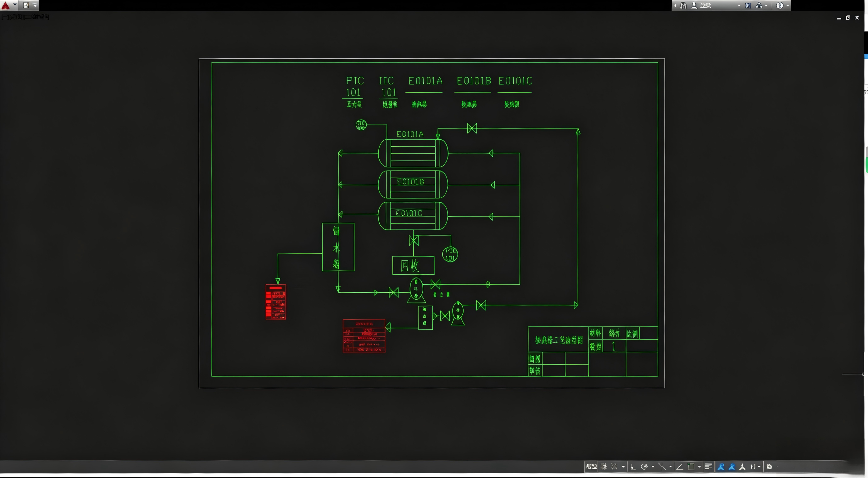Viewport: 868px width, 478px height.
Task: Toggle snap mode in status bar
Action: (614, 467)
